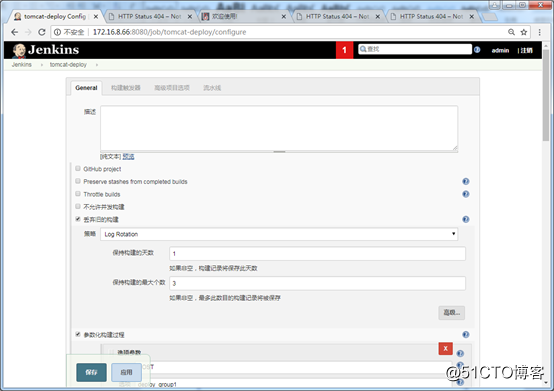Click the address bar URL
The image size is (554, 391).
click(x=170, y=32)
